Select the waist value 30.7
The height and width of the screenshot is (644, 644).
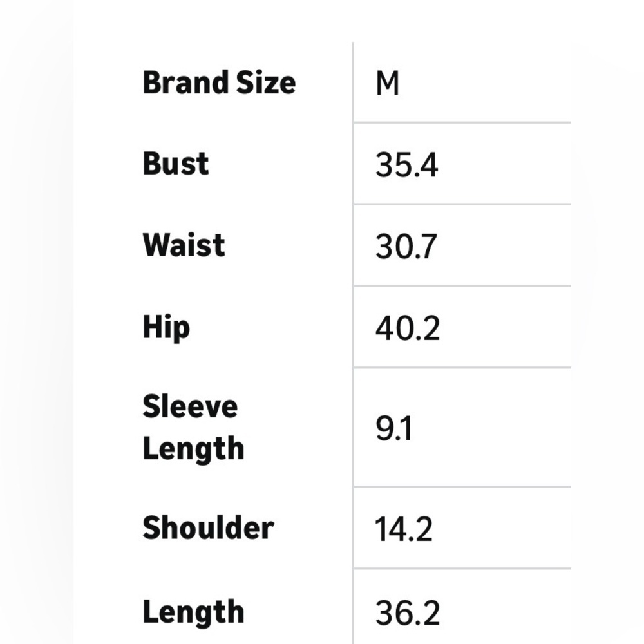point(406,247)
